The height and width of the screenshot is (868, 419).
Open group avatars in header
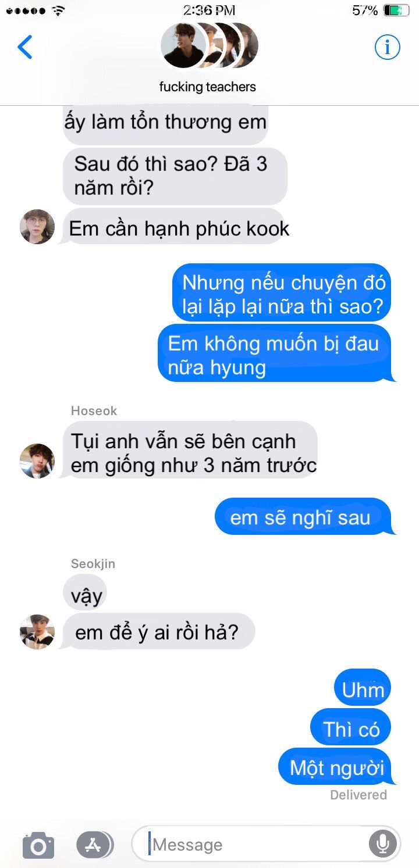208,45
